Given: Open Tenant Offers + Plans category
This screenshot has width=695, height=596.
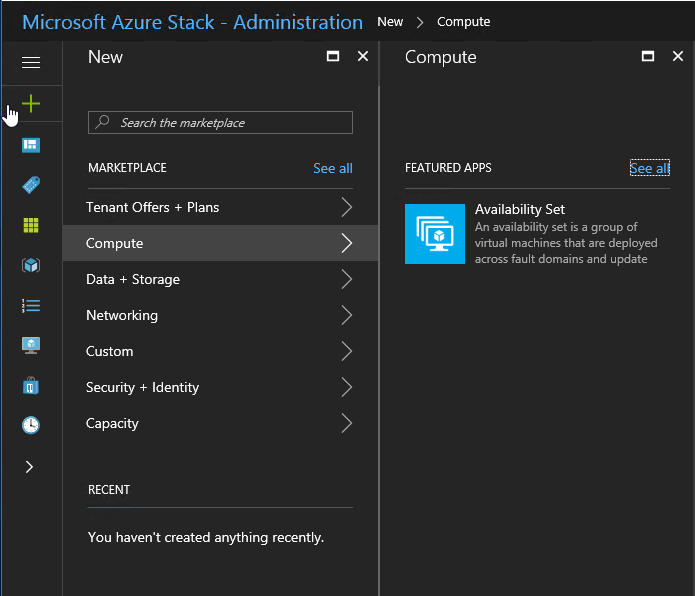Looking at the screenshot, I should coord(220,207).
